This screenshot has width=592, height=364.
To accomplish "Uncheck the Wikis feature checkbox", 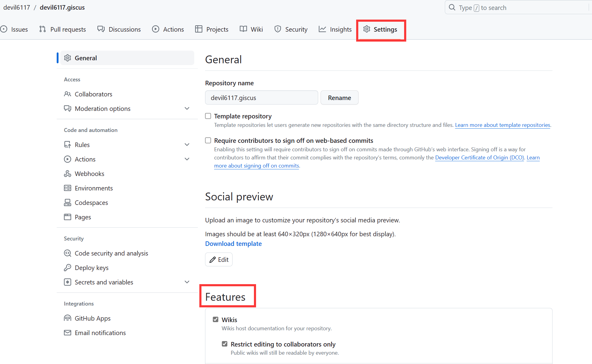I will [216, 319].
